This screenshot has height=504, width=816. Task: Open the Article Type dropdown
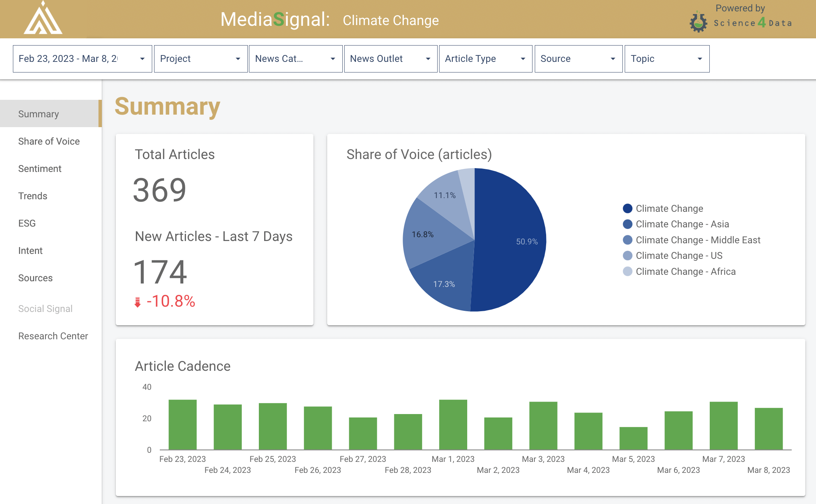tap(485, 59)
